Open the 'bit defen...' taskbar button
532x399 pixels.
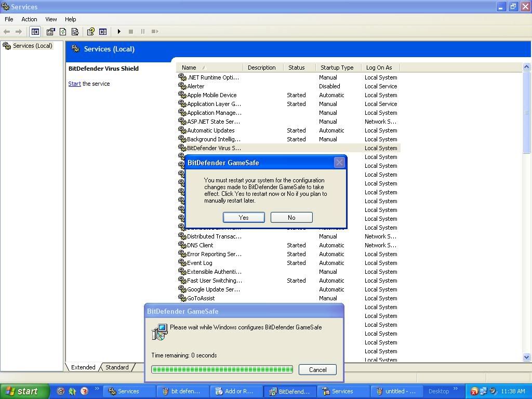pyautogui.click(x=182, y=392)
